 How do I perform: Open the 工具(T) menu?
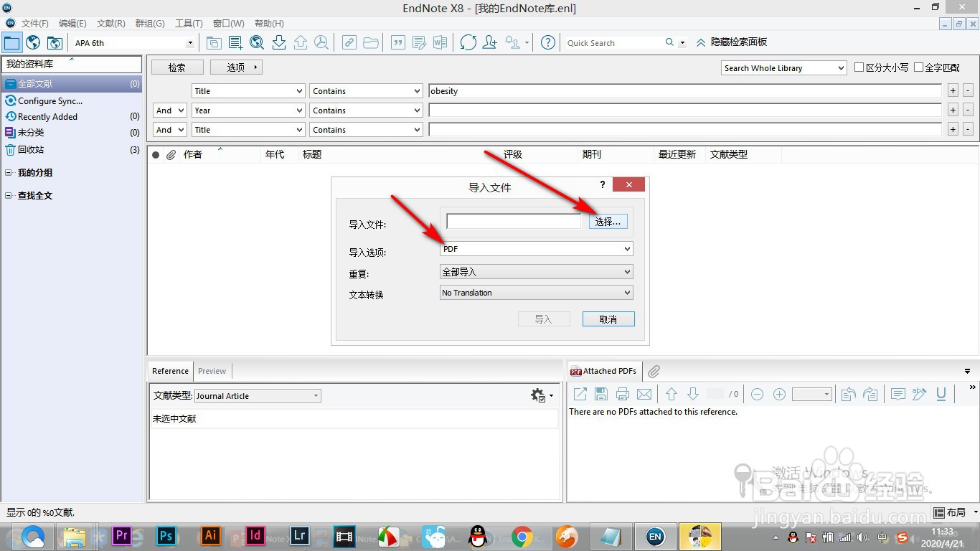(x=189, y=24)
